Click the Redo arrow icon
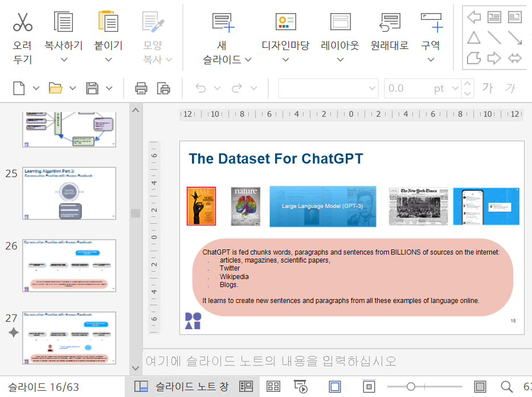 click(237, 88)
